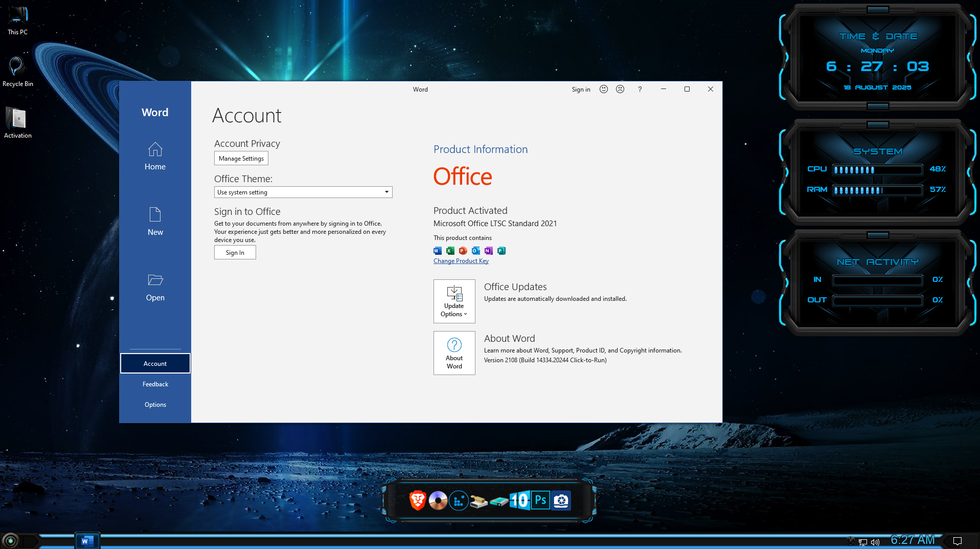The image size is (980, 549).
Task: Click the PowerPoint icon under product contains
Action: point(463,251)
